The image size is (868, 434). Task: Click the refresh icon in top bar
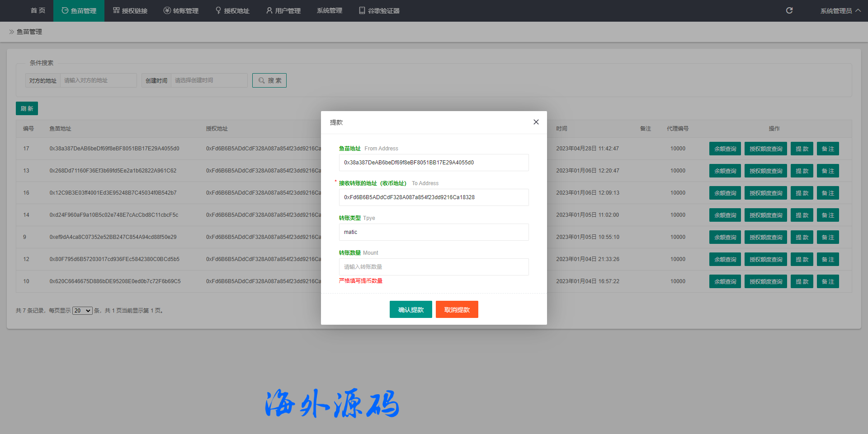(789, 10)
